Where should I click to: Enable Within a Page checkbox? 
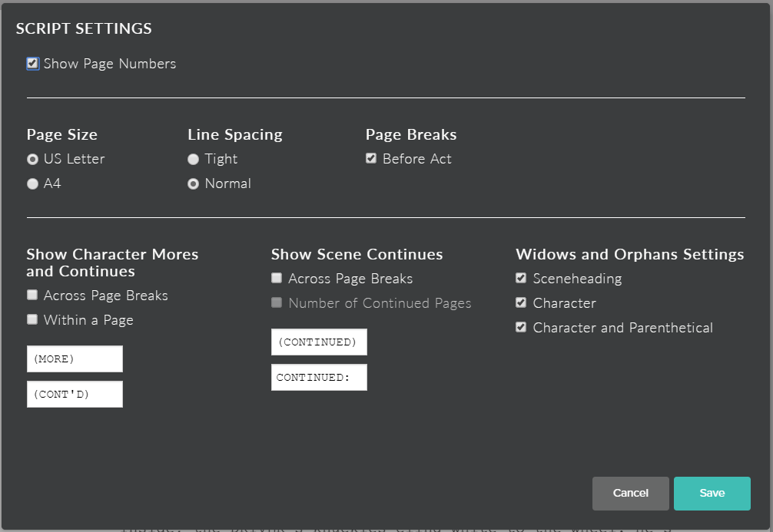[32, 319]
